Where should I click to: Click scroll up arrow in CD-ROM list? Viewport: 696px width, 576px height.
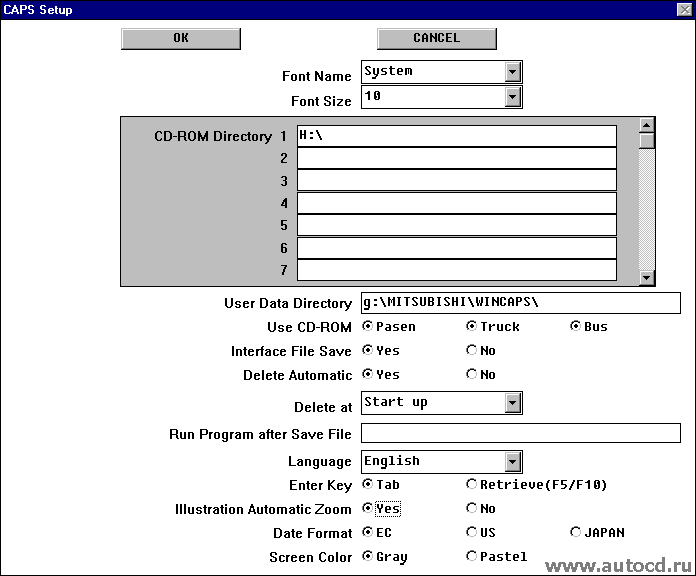[646, 125]
